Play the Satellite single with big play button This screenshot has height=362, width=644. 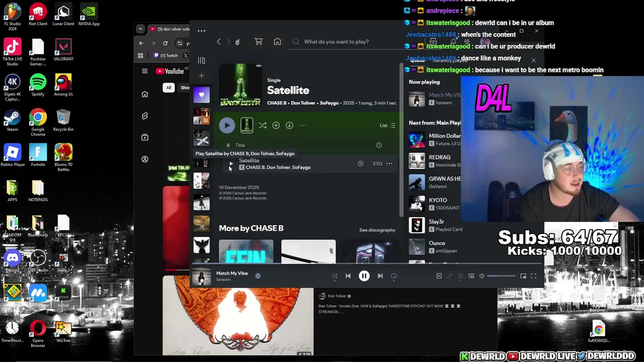[x=227, y=126]
